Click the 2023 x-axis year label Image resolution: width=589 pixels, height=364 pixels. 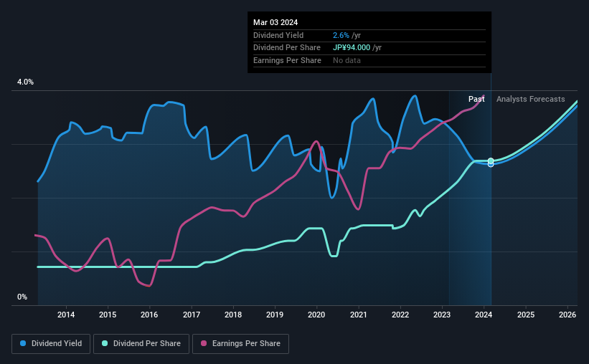coord(442,315)
